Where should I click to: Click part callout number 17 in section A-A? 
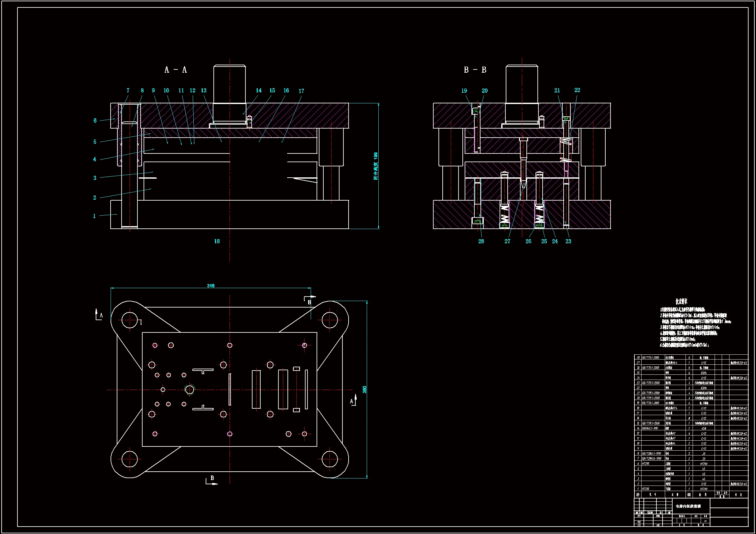point(301,91)
